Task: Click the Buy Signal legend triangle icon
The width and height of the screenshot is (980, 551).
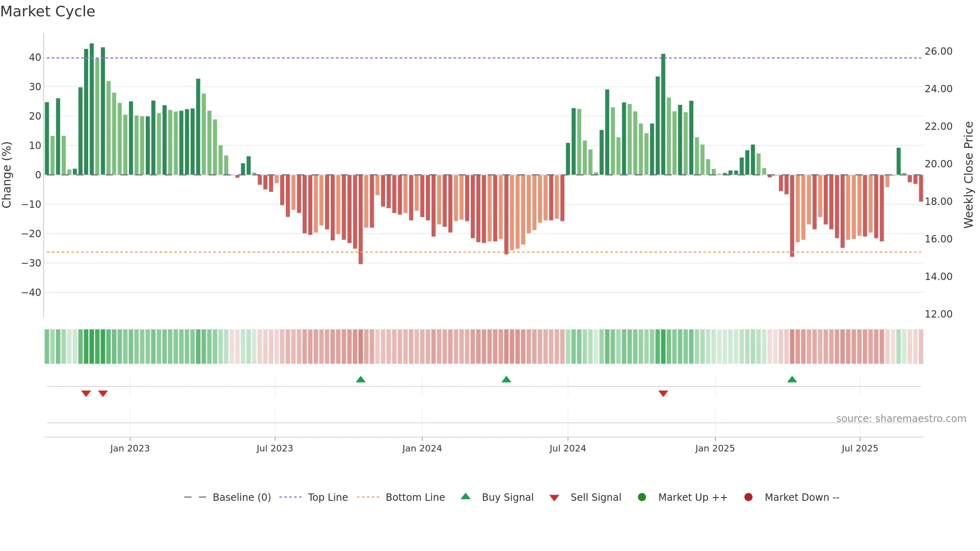Action: [465, 496]
